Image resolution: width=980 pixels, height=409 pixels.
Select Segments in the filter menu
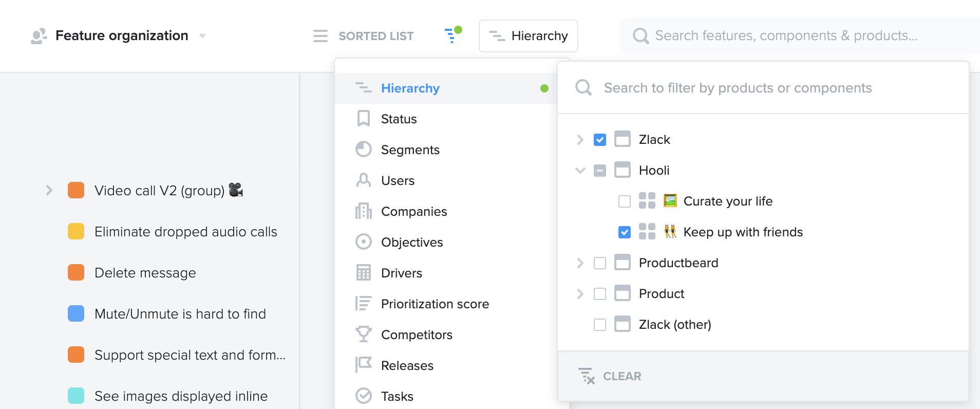[446, 150]
